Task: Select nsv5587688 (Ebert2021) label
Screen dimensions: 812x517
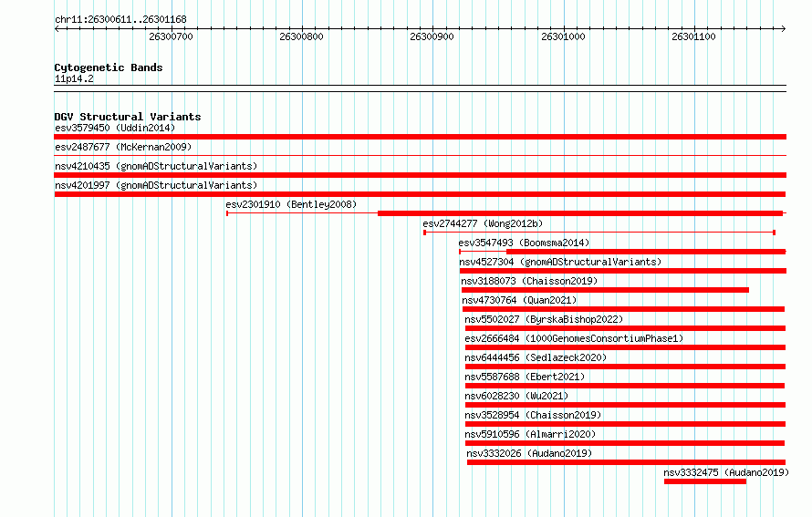Action: (525, 377)
